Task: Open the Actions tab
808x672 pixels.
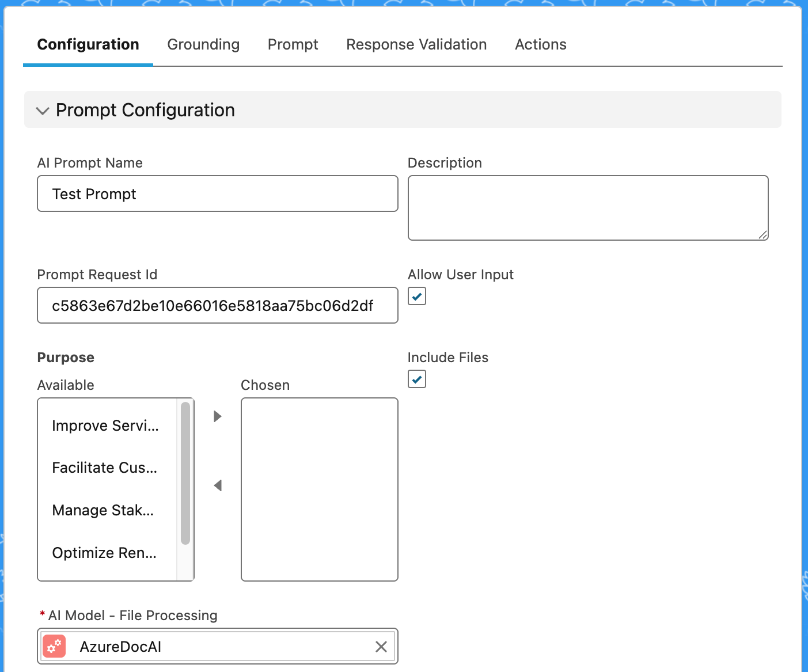Action: (540, 44)
